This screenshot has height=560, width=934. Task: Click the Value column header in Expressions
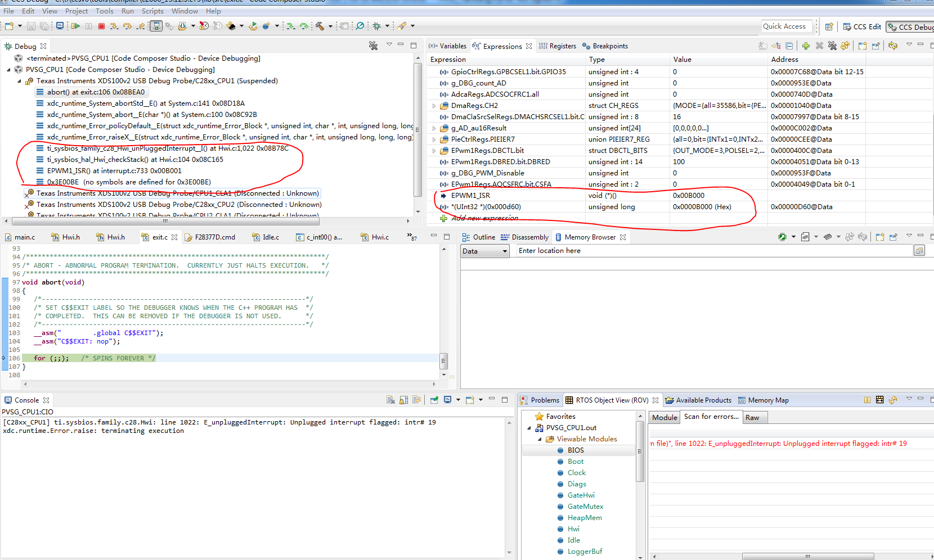tap(718, 60)
